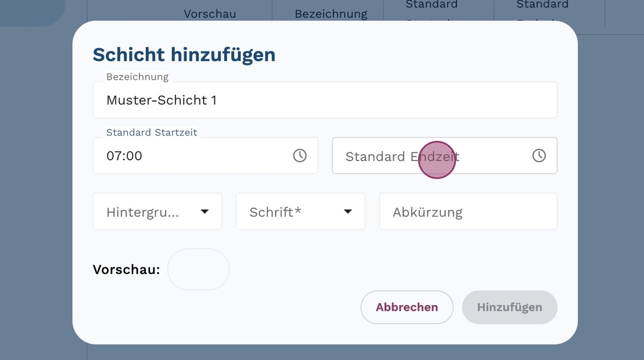Click the Vorschau column header in the table
The height and width of the screenshot is (360, 644).
[x=210, y=14]
